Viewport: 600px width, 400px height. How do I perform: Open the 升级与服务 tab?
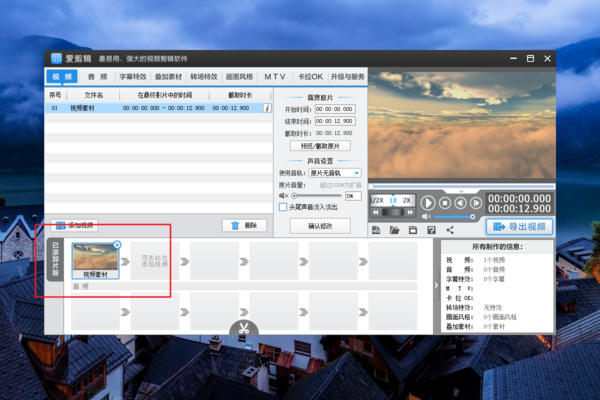pyautogui.click(x=347, y=77)
